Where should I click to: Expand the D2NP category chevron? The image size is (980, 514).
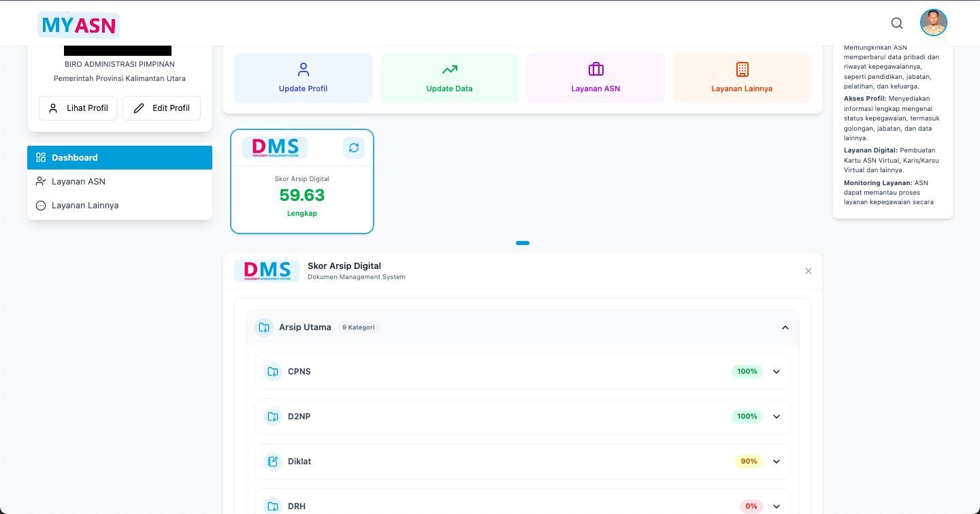coord(777,417)
